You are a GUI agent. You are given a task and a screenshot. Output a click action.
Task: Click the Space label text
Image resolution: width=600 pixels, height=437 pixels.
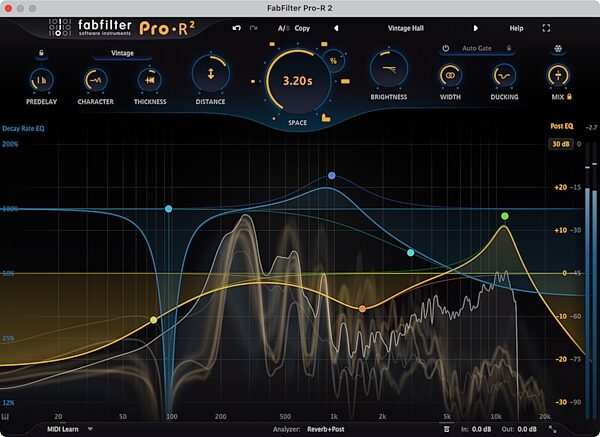[x=297, y=123]
